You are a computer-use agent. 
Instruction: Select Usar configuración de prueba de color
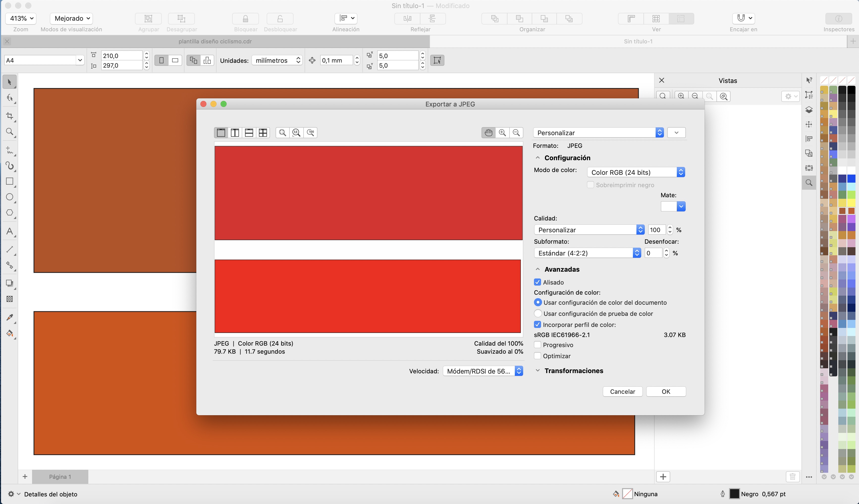[538, 314]
